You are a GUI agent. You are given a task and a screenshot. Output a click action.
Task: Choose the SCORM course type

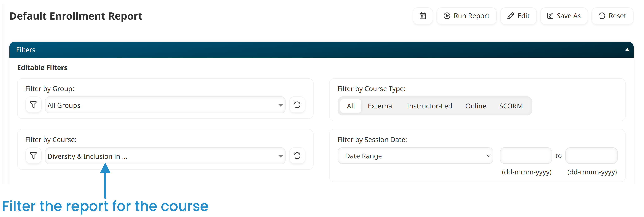[x=511, y=106]
